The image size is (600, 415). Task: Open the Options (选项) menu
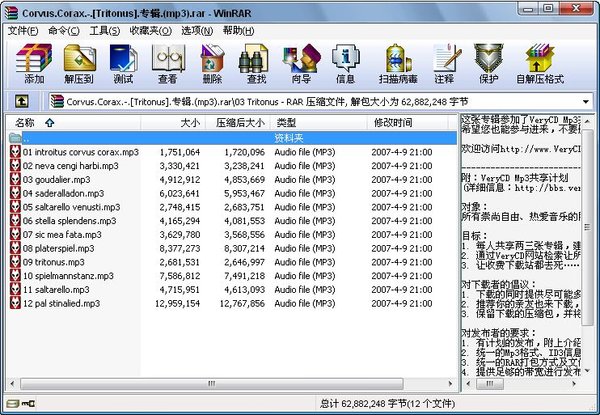click(x=197, y=31)
